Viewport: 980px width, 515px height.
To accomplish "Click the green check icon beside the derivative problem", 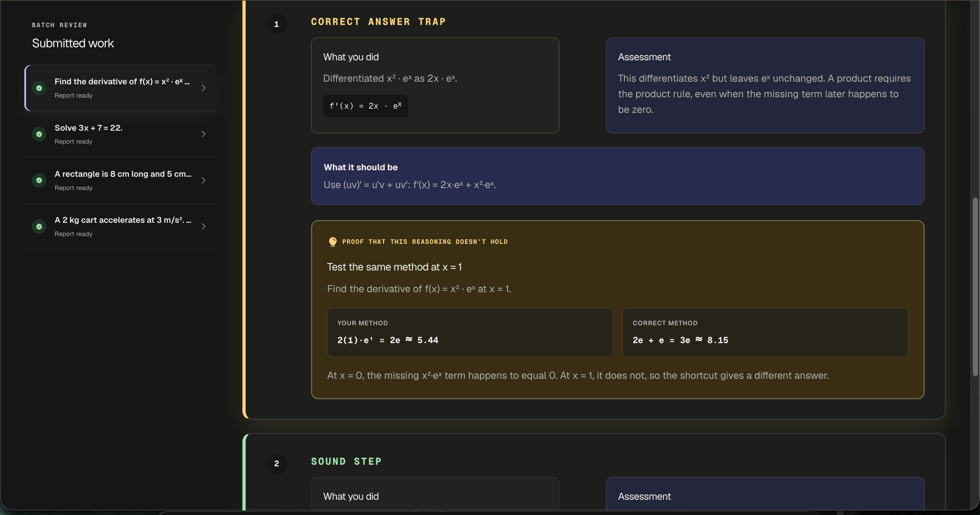I will [39, 88].
